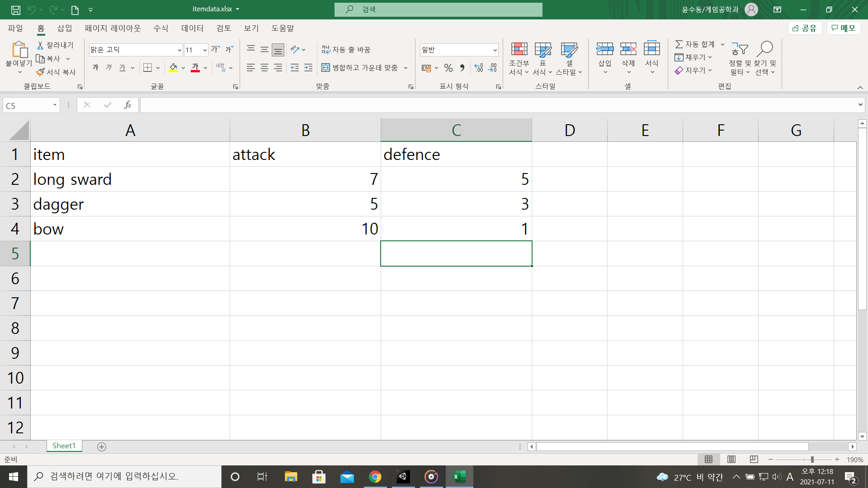
Task: Switch to Page Layout view
Action: click(731, 459)
